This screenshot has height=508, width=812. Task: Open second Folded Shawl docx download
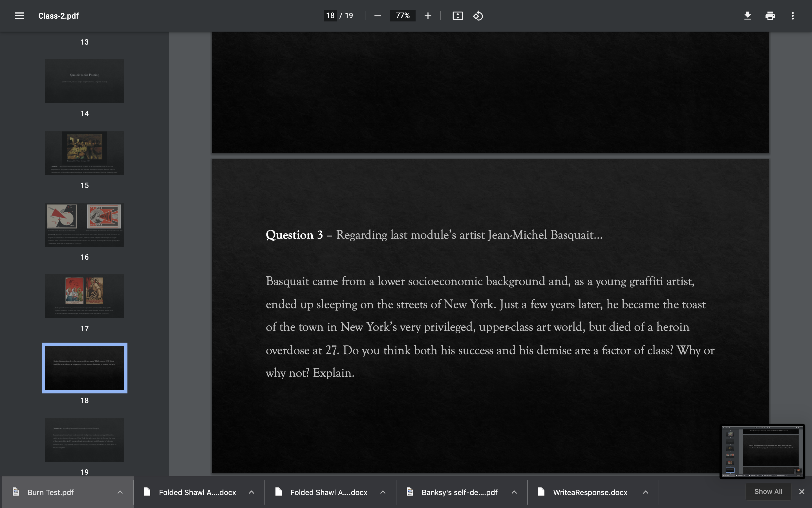point(328,492)
